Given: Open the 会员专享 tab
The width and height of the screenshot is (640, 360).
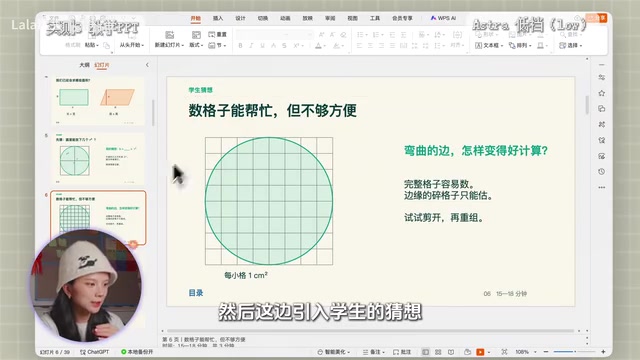Looking at the screenshot, I should 402,18.
